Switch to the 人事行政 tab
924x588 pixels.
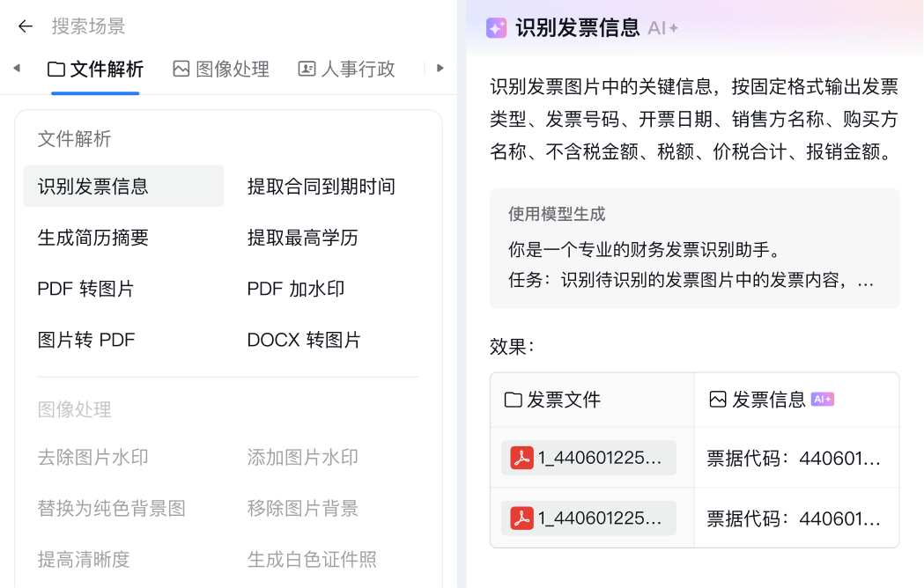(x=346, y=70)
